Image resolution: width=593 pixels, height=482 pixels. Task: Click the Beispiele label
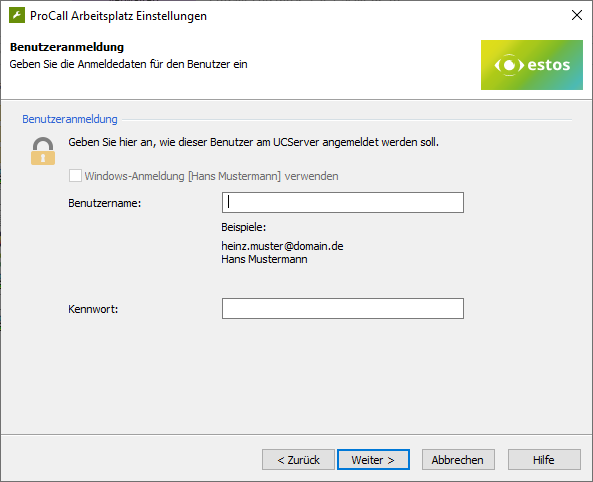(244, 227)
